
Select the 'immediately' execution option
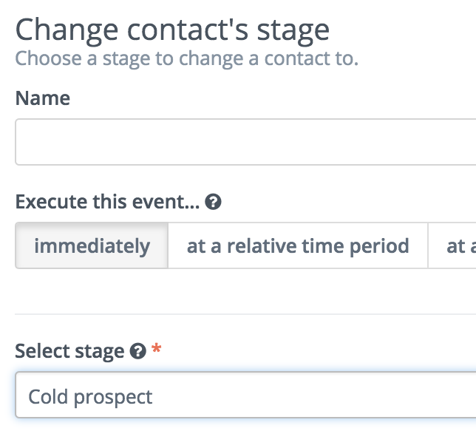(92, 245)
